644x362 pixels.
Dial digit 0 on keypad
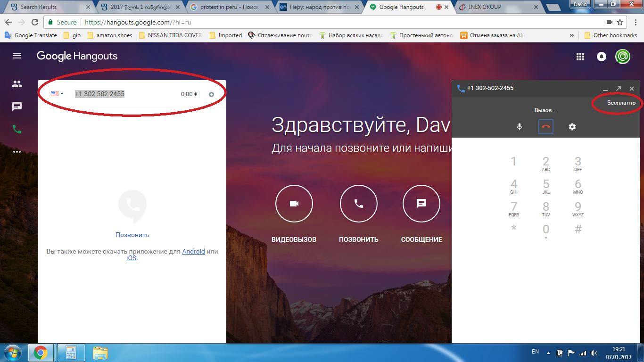pos(546,231)
